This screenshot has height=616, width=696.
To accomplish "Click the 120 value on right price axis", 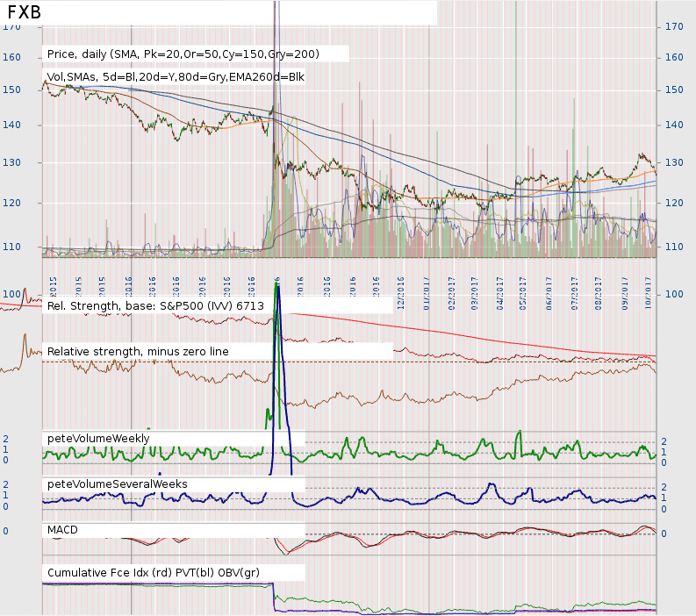I will (674, 203).
